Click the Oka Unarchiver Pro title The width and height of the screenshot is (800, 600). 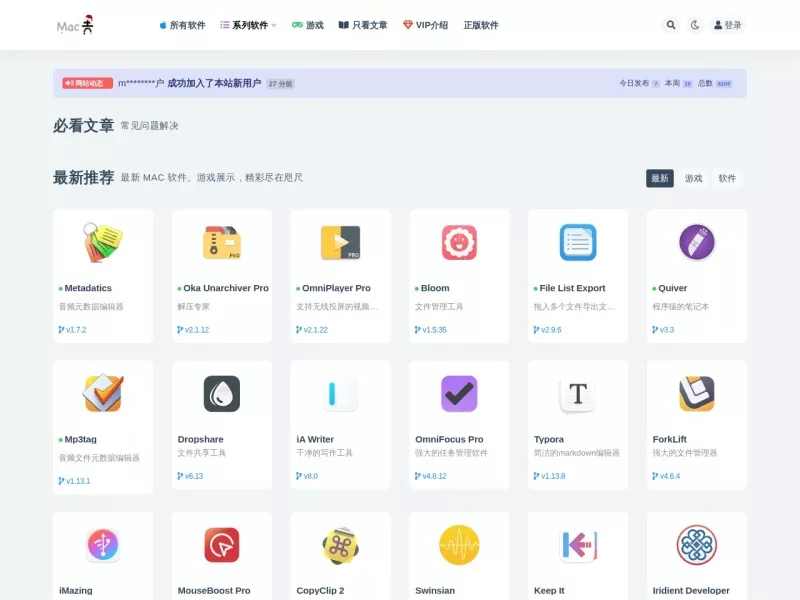(226, 288)
